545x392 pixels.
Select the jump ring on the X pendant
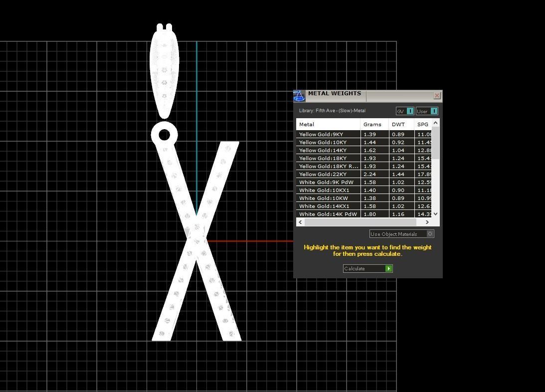[165, 135]
